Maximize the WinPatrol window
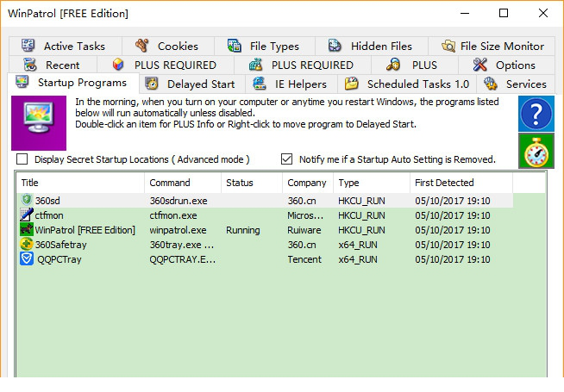Viewport: 564px width, 392px height. tap(504, 13)
